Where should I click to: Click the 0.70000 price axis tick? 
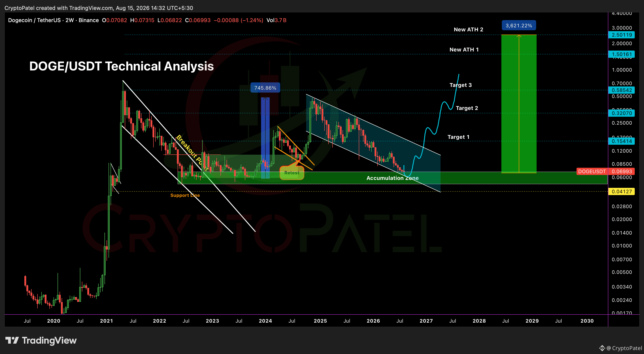622,83
